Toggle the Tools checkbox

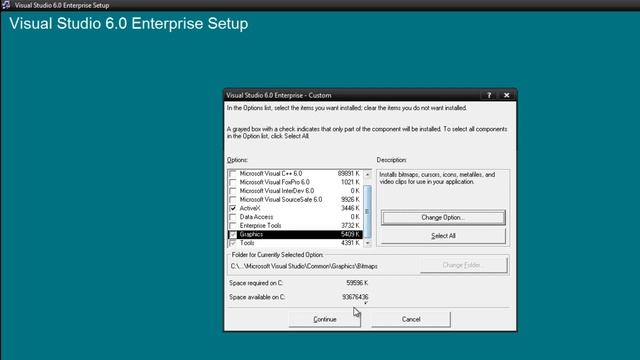(233, 243)
